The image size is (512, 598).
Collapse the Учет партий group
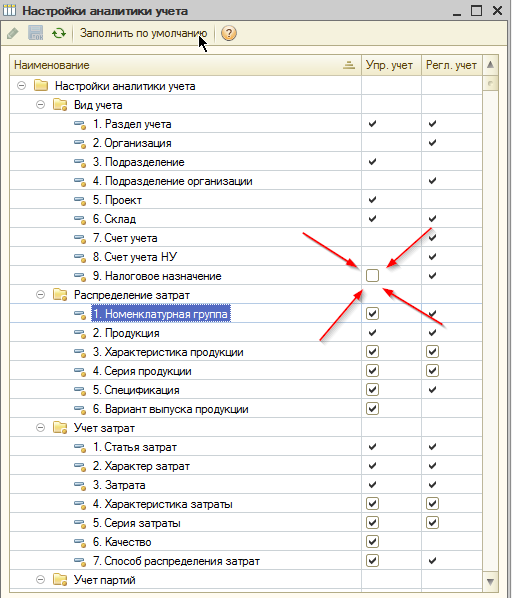(40, 580)
